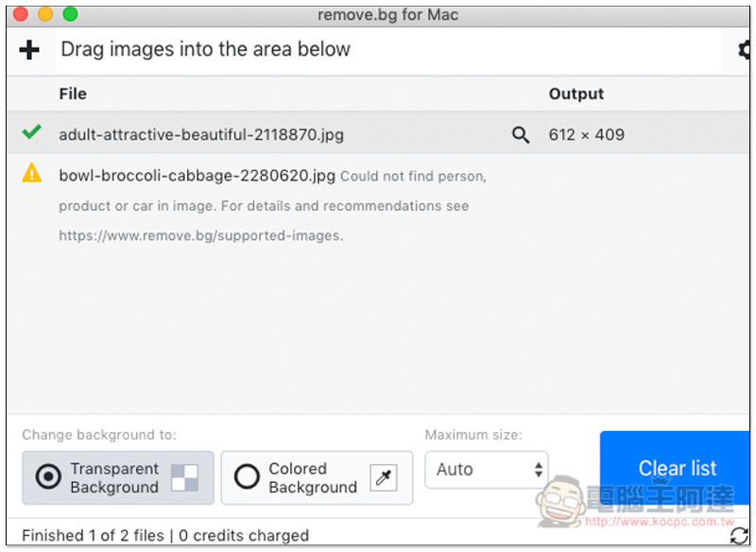Click the magnifier icon to preview the result
The width and height of the screenshot is (756, 552).
coord(521,135)
